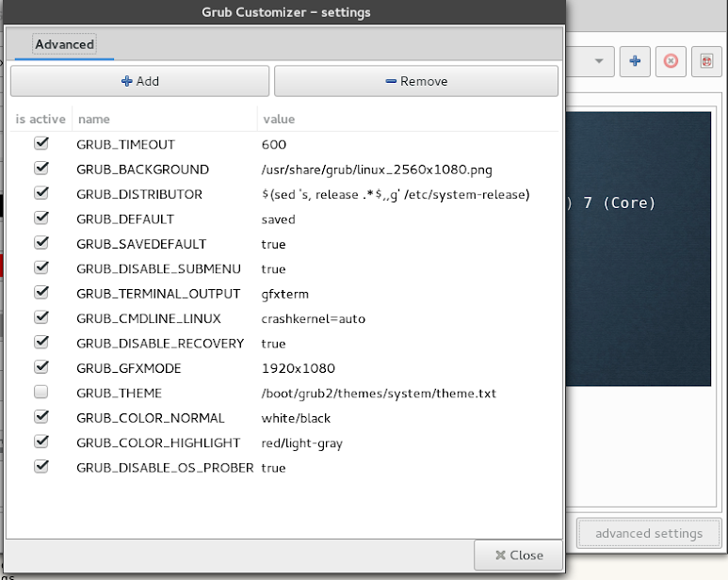Select the linux_2560x1080.png path value
The height and width of the screenshot is (580, 728).
[x=377, y=169]
